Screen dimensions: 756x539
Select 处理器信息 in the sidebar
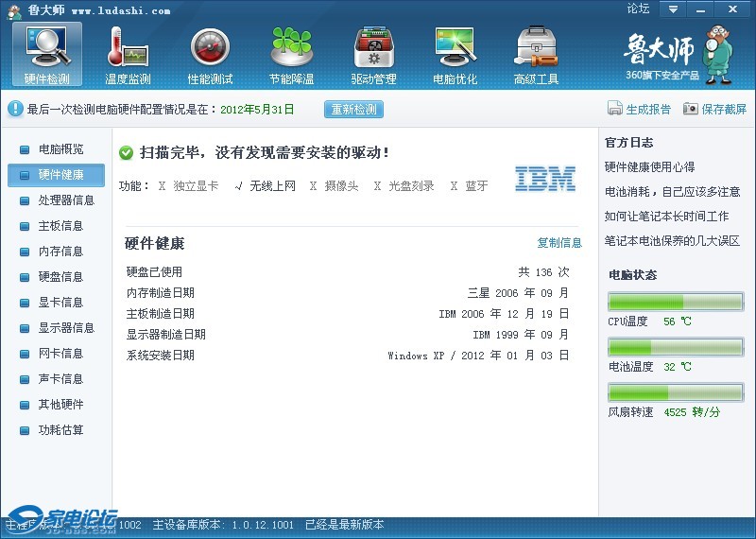pos(66,200)
